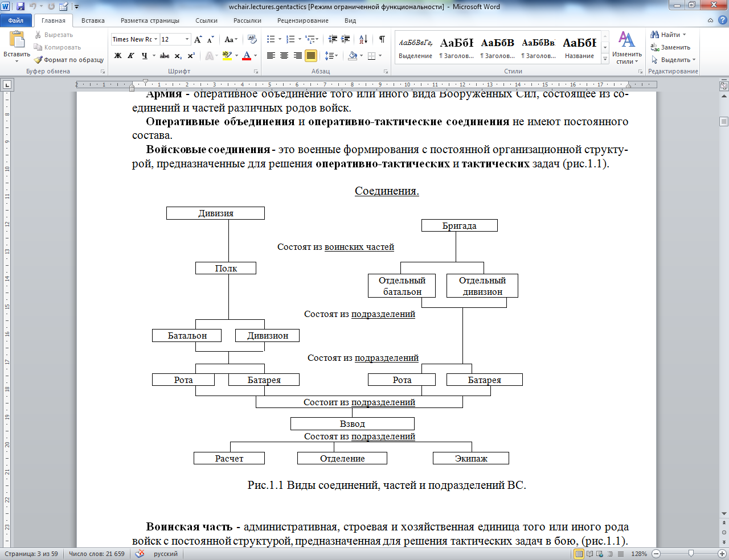Open the Файл tab

[x=16, y=20]
